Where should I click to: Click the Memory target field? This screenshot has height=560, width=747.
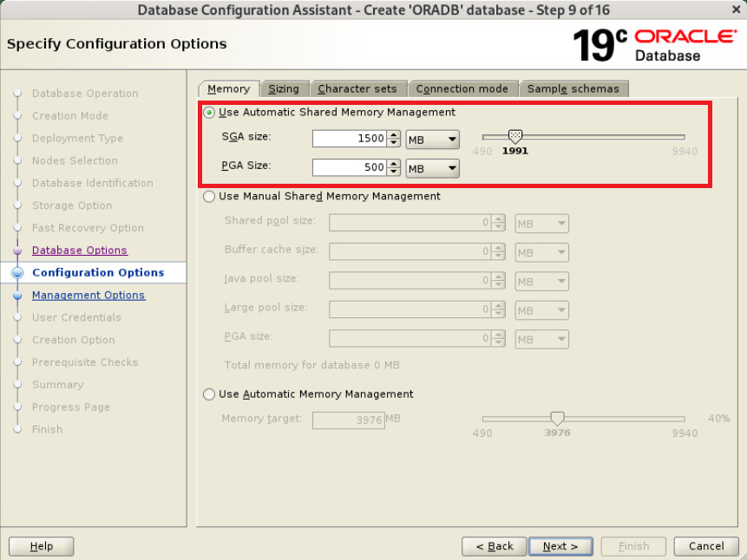click(349, 420)
